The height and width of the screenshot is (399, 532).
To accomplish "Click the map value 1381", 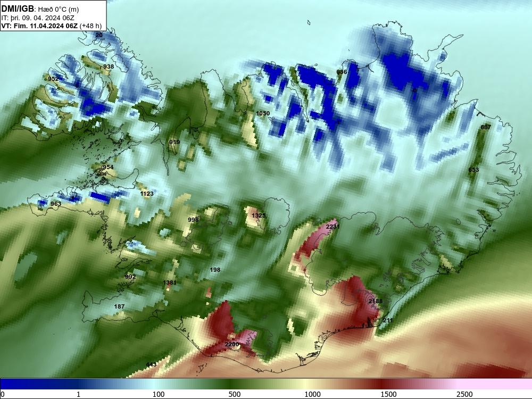I will coord(170,282).
